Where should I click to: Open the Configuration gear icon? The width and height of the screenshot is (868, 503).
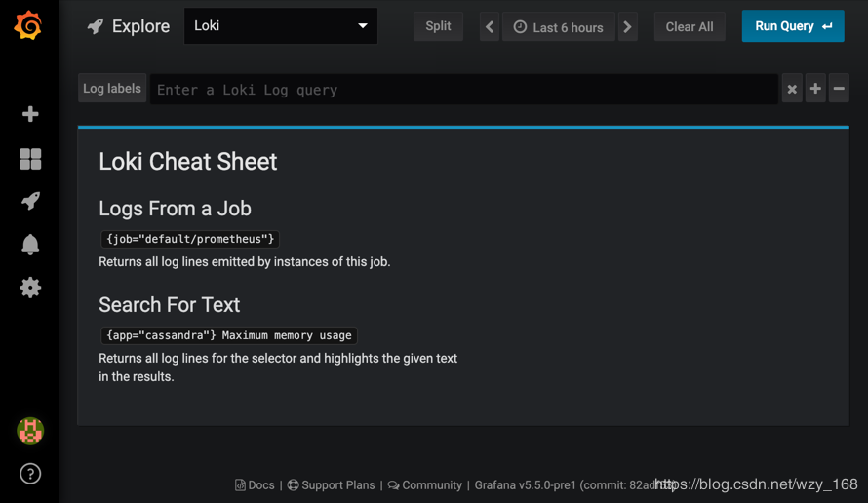[x=30, y=288]
